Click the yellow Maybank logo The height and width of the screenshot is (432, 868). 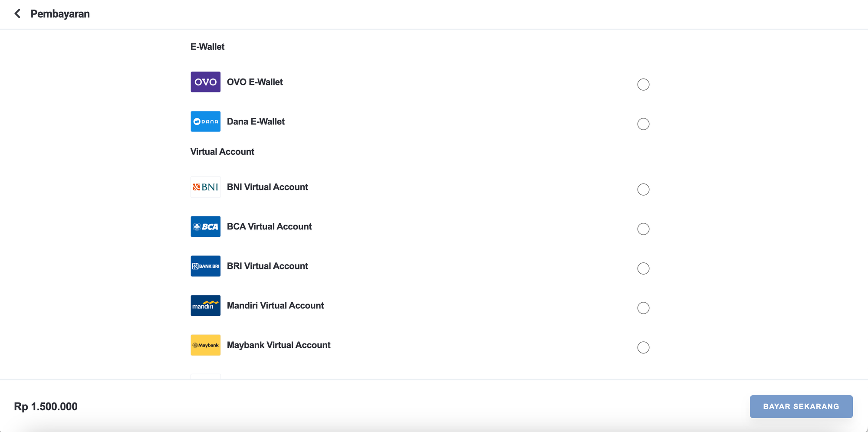pyautogui.click(x=205, y=345)
